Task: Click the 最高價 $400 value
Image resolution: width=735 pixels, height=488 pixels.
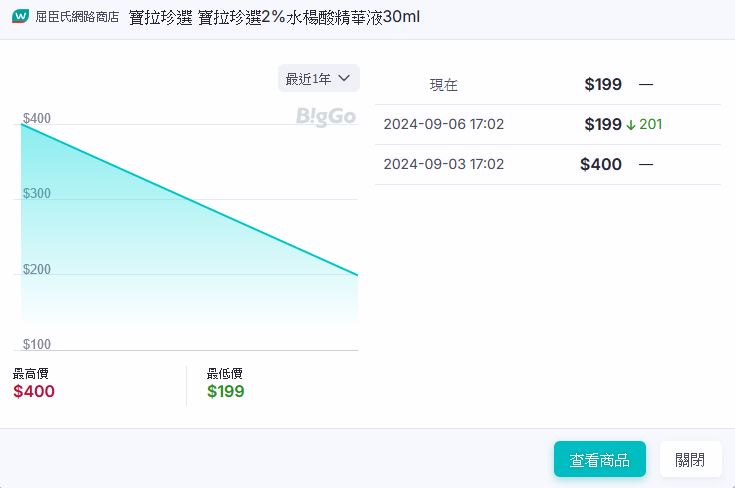Action: click(34, 391)
